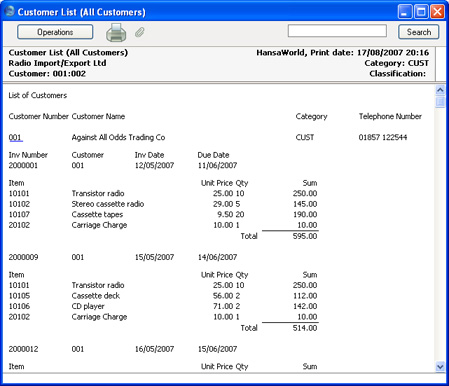449x386 pixels.
Task: Click invoice date 16/05/2007
Action: tap(154, 349)
